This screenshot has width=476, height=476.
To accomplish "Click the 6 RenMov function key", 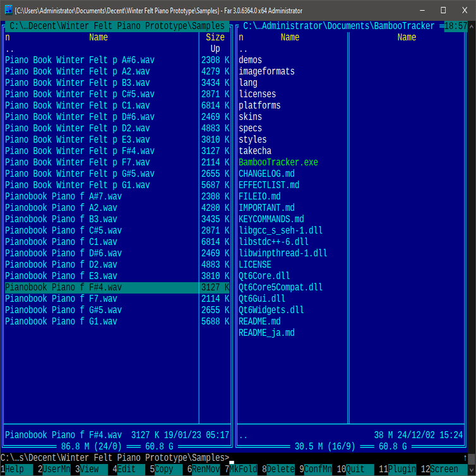I will point(203,468).
